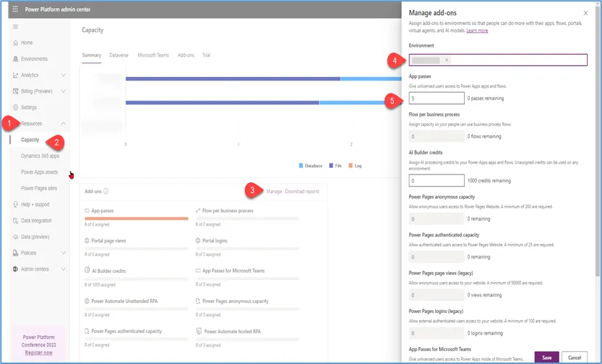
Task: Click the Power Pages anonymous capacity field
Action: click(437, 219)
